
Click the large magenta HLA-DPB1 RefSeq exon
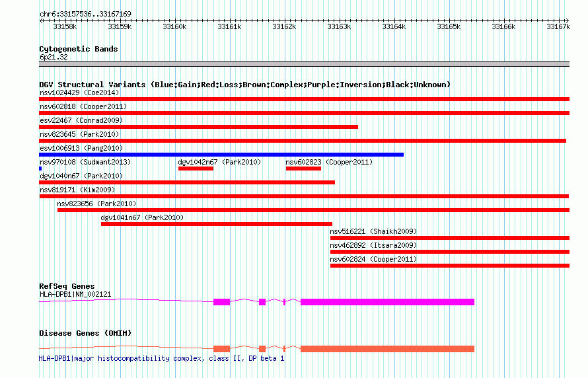pyautogui.click(x=387, y=302)
